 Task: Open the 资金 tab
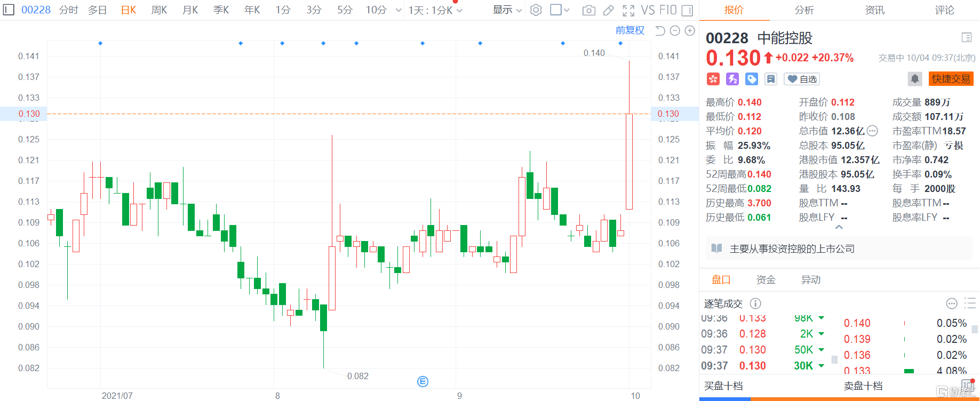(766, 279)
